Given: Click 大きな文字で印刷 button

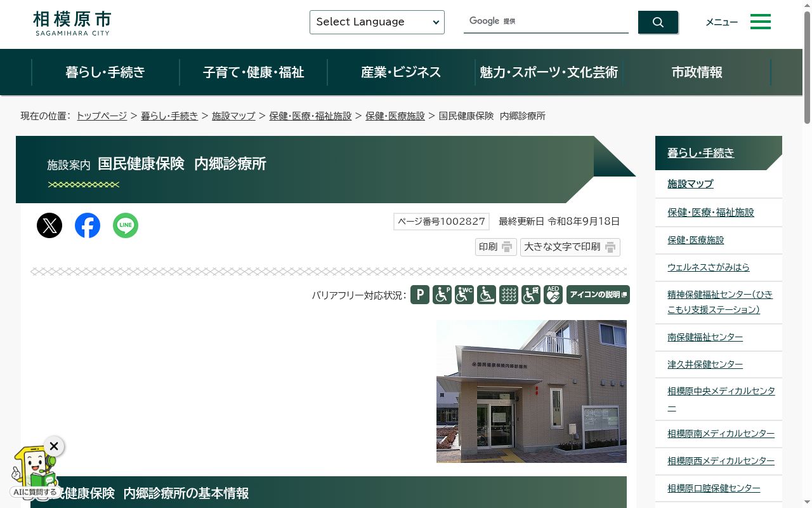Looking at the screenshot, I should 570,247.
